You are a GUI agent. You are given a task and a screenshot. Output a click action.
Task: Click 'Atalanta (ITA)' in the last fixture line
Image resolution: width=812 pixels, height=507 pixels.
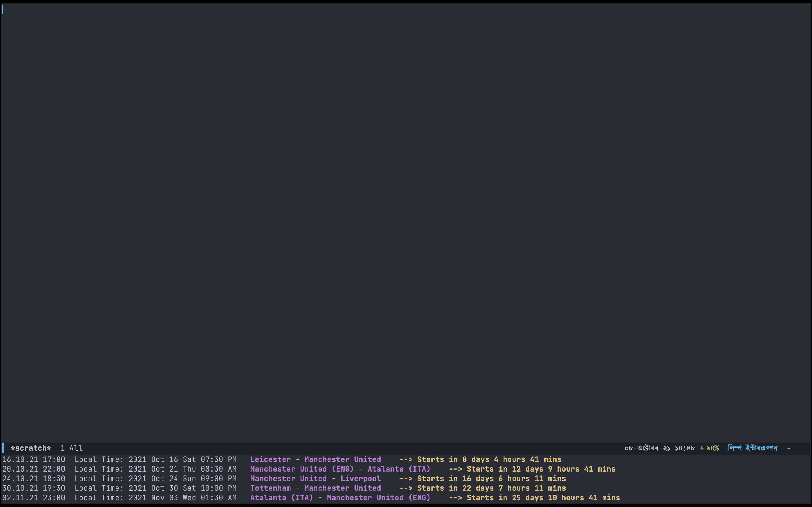tap(281, 498)
